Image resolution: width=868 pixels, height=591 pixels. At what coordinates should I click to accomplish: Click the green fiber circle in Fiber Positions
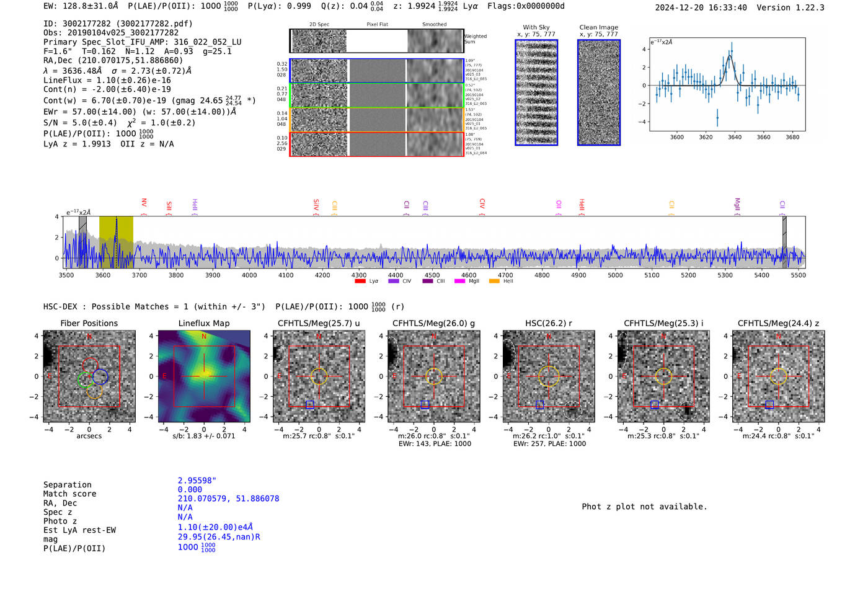point(86,379)
